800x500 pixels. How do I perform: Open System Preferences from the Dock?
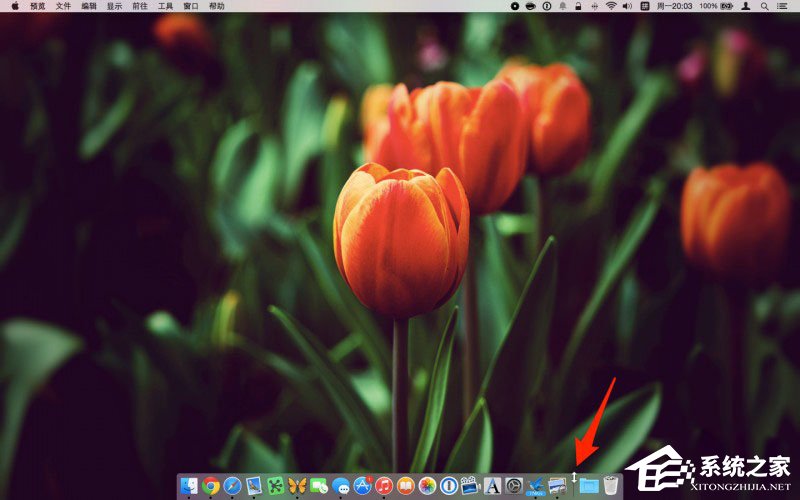[x=514, y=486]
